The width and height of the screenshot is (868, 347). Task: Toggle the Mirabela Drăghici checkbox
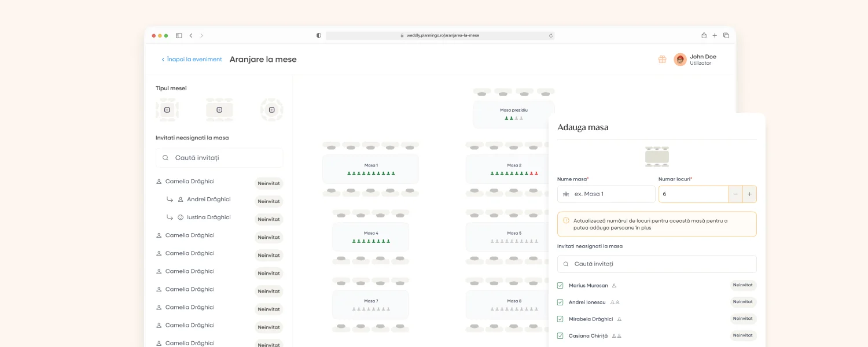click(x=560, y=319)
